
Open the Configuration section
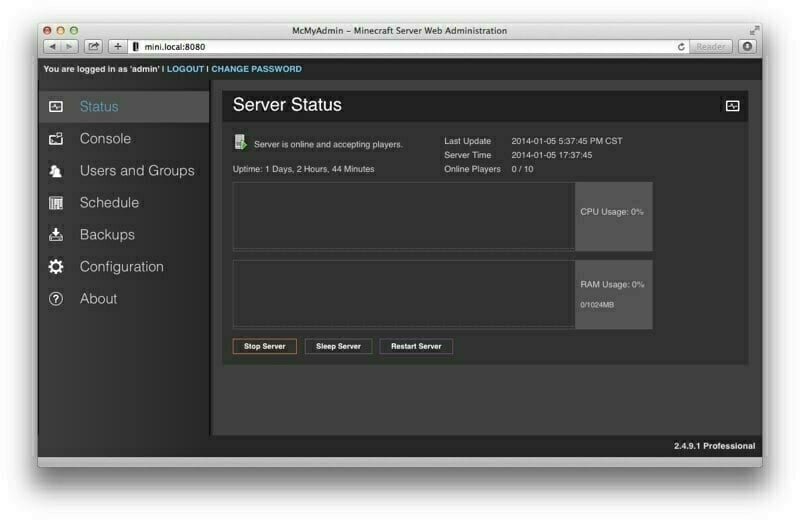click(122, 267)
